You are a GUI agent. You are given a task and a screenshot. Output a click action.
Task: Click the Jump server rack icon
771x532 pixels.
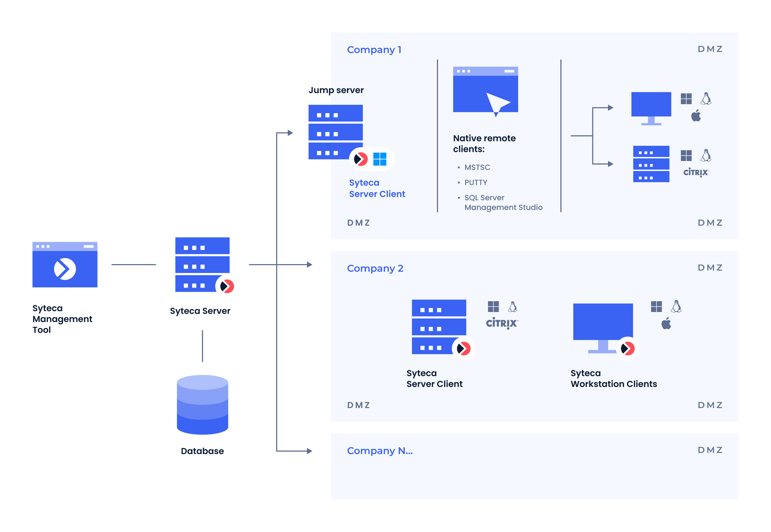click(x=335, y=132)
